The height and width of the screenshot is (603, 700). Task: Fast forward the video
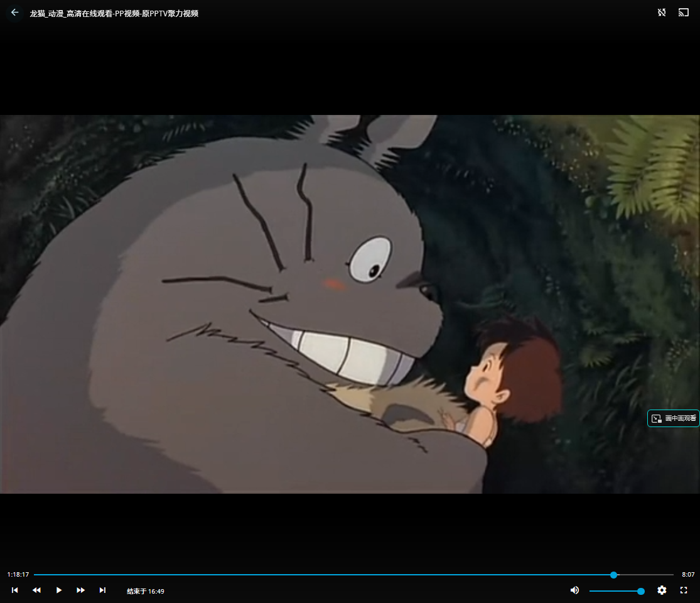(x=80, y=590)
